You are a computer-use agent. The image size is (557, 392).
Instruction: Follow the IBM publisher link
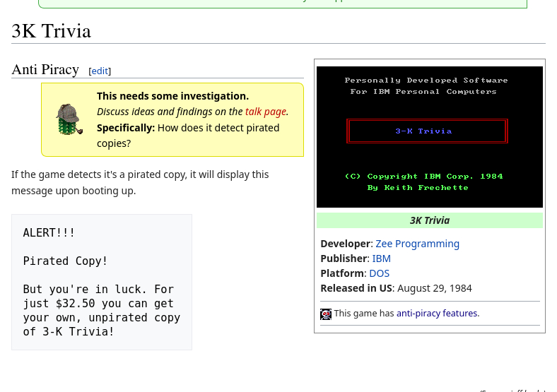[x=381, y=259]
